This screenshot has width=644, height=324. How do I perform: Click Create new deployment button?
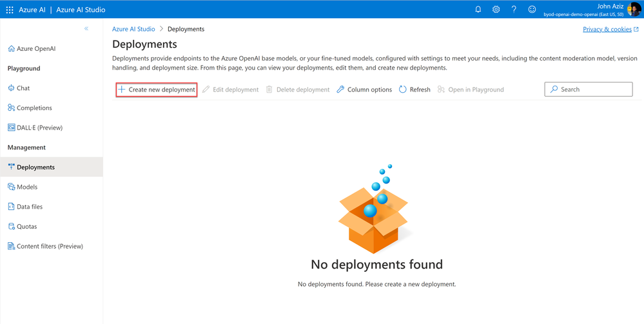coord(157,89)
